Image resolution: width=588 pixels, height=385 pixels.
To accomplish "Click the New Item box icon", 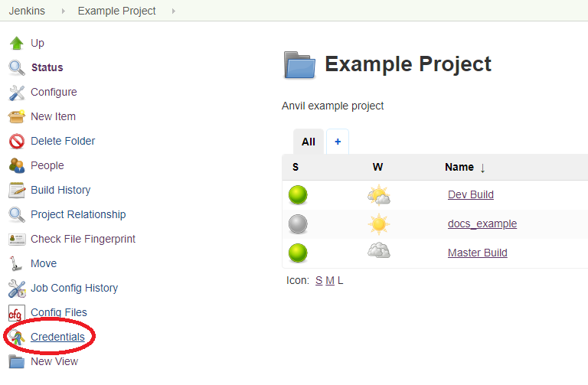I will click(17, 116).
